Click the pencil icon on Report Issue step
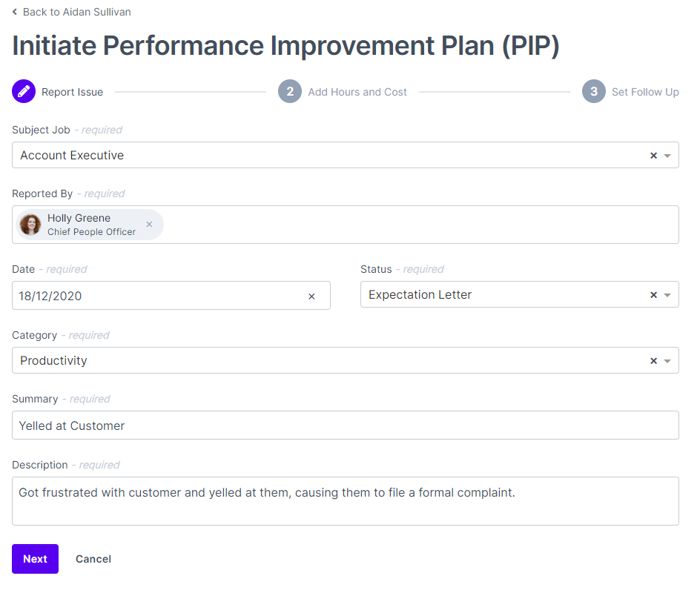The width and height of the screenshot is (700, 593). pyautogui.click(x=23, y=91)
